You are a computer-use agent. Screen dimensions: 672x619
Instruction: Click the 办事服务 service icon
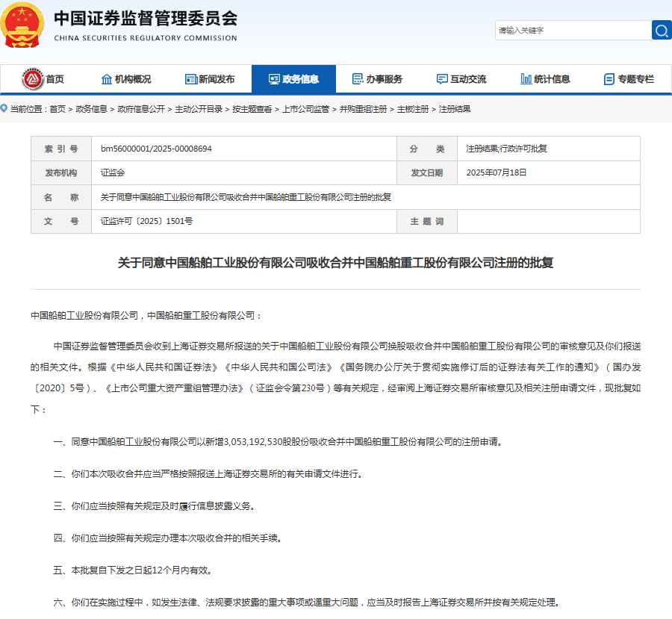pos(357,79)
